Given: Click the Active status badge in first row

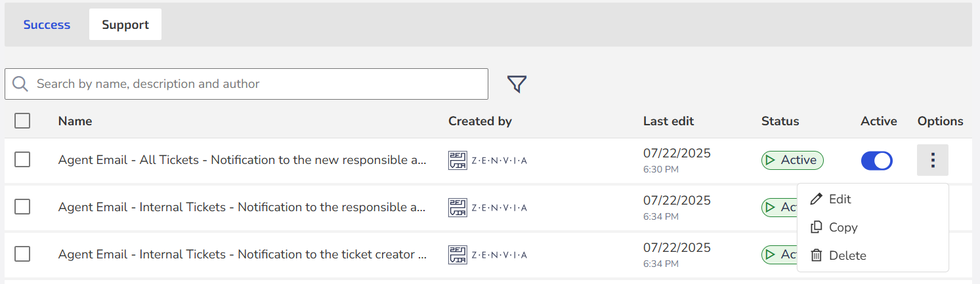Looking at the screenshot, I should [792, 160].
